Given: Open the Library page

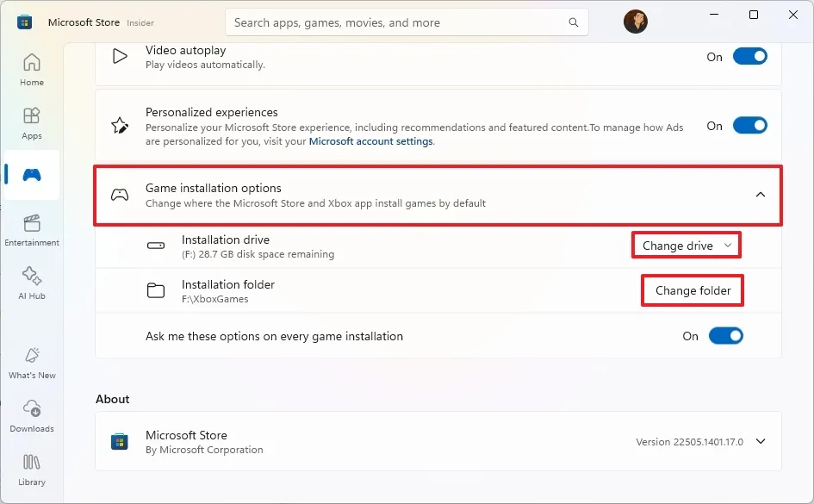Looking at the screenshot, I should point(32,469).
